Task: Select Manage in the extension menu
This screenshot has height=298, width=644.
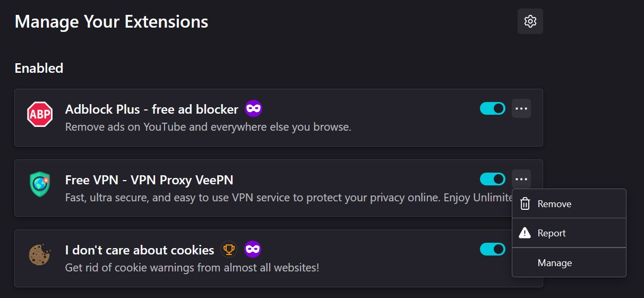Action: [x=554, y=263]
